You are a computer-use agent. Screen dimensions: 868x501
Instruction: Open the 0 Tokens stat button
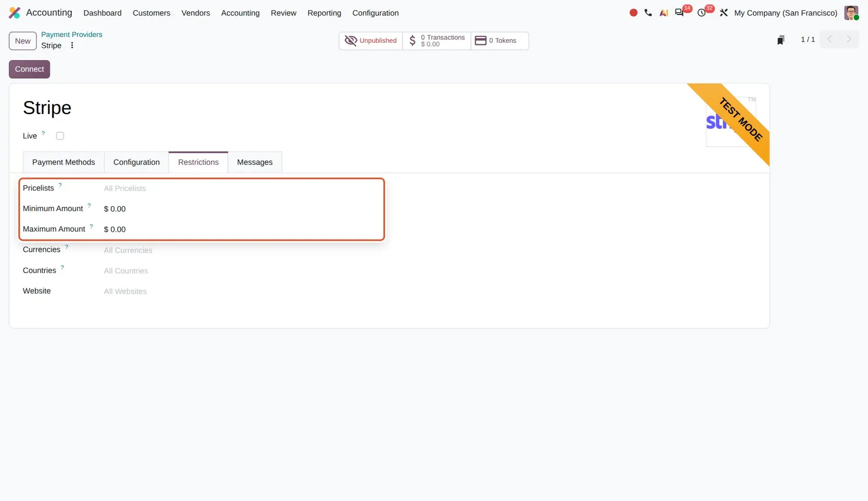pos(500,41)
